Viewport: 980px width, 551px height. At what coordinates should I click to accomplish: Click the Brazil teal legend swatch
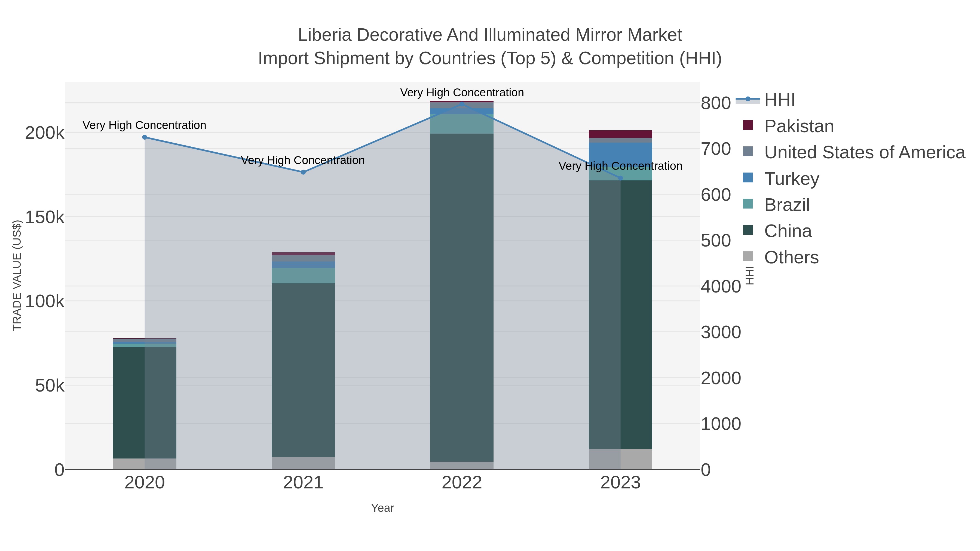748,204
